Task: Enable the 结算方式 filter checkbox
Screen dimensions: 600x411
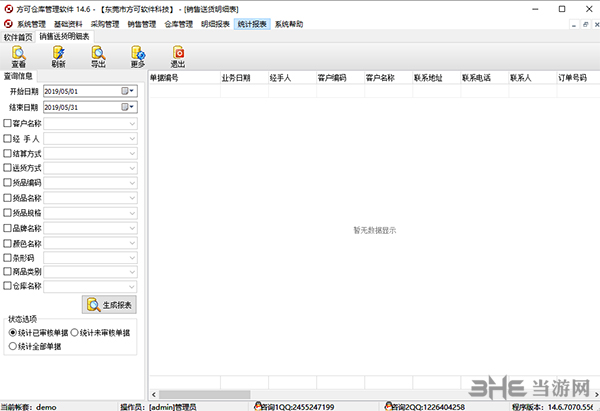Action: click(x=7, y=153)
